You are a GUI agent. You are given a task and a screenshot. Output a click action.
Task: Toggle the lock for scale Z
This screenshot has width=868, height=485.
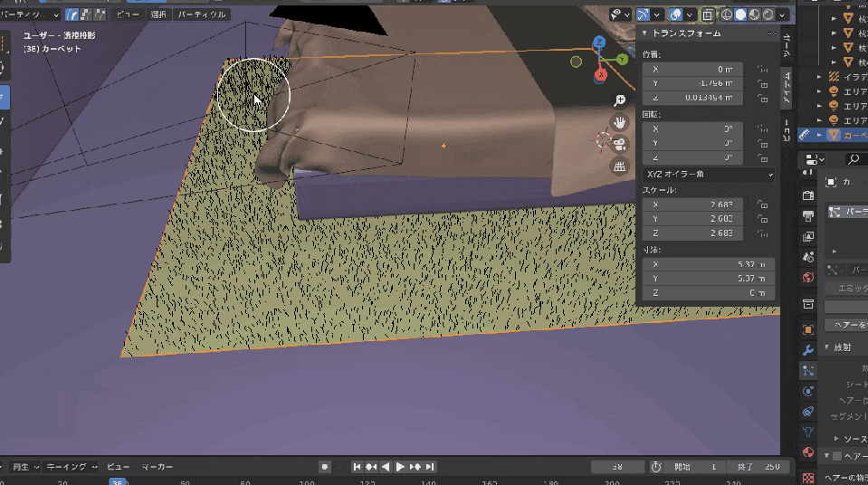pos(762,234)
